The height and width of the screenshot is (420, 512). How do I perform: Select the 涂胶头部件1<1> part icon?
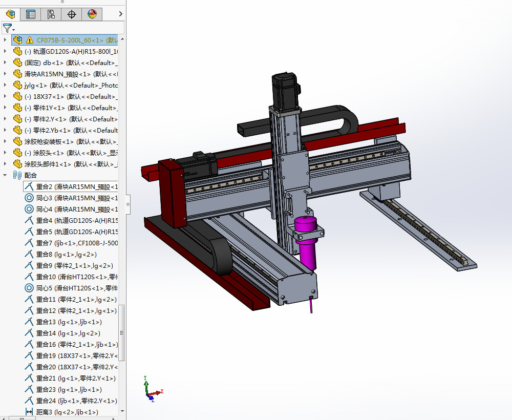tap(17, 164)
